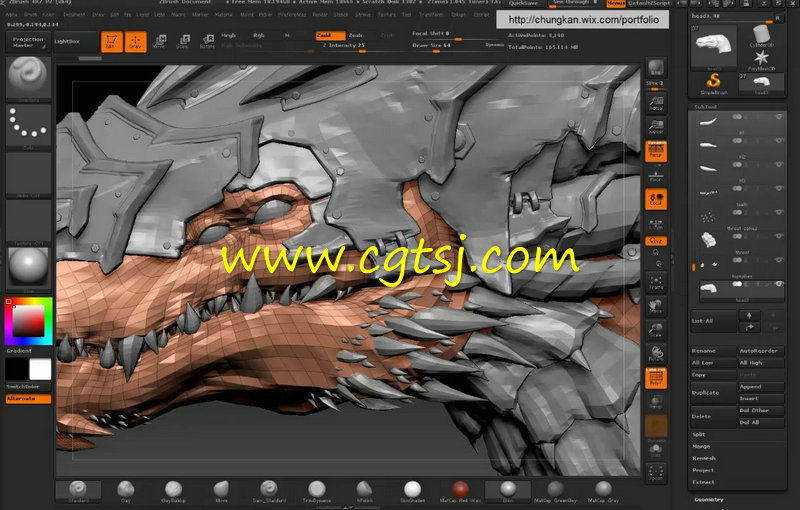Select the Rotate transform button in top shelf
Image resolution: width=800 pixels, height=510 pixels.
[x=207, y=41]
